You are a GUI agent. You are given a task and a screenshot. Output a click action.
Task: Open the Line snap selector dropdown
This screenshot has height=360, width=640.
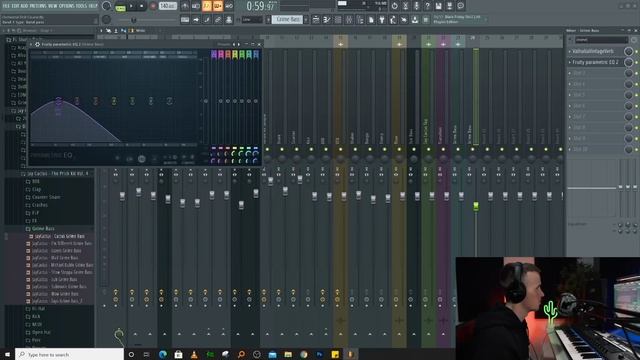(252, 20)
